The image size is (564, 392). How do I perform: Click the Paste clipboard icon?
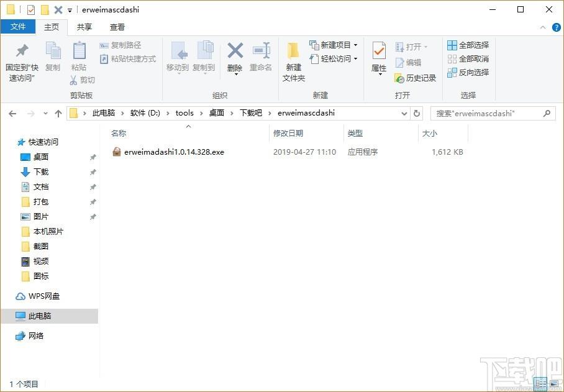[79, 50]
